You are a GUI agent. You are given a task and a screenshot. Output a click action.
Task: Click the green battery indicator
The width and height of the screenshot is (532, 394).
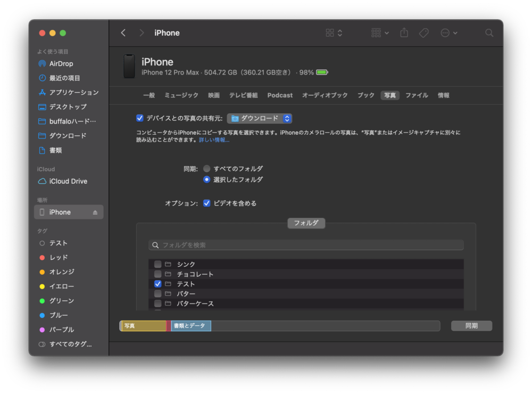[x=322, y=72]
